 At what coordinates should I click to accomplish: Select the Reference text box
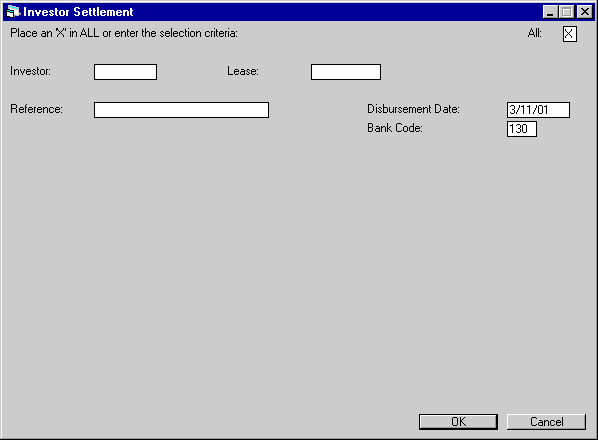click(x=182, y=110)
